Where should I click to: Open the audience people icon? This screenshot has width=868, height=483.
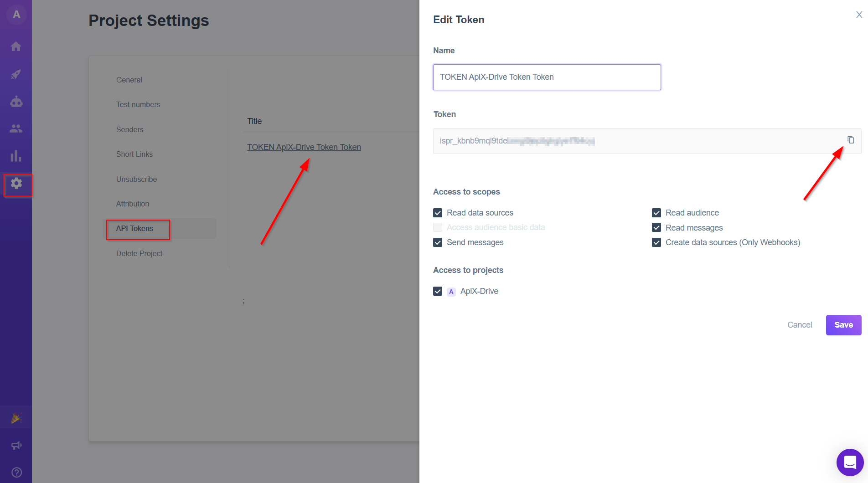pos(16,128)
